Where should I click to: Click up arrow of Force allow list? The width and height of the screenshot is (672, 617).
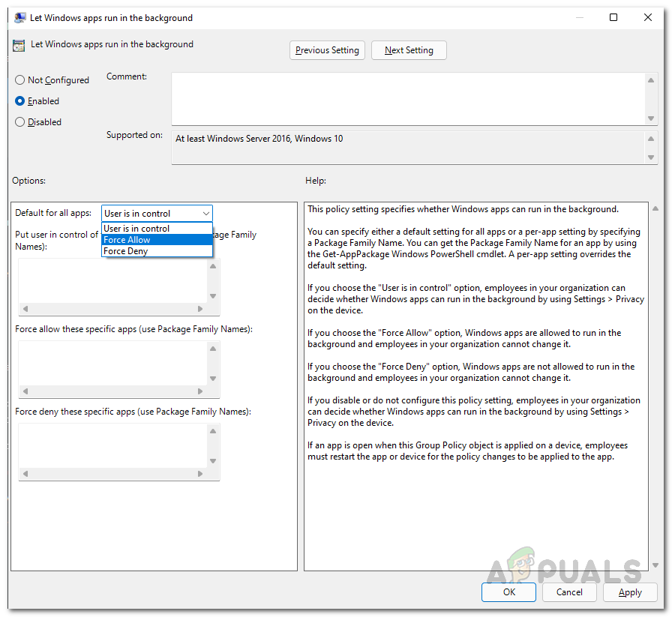[x=213, y=349]
